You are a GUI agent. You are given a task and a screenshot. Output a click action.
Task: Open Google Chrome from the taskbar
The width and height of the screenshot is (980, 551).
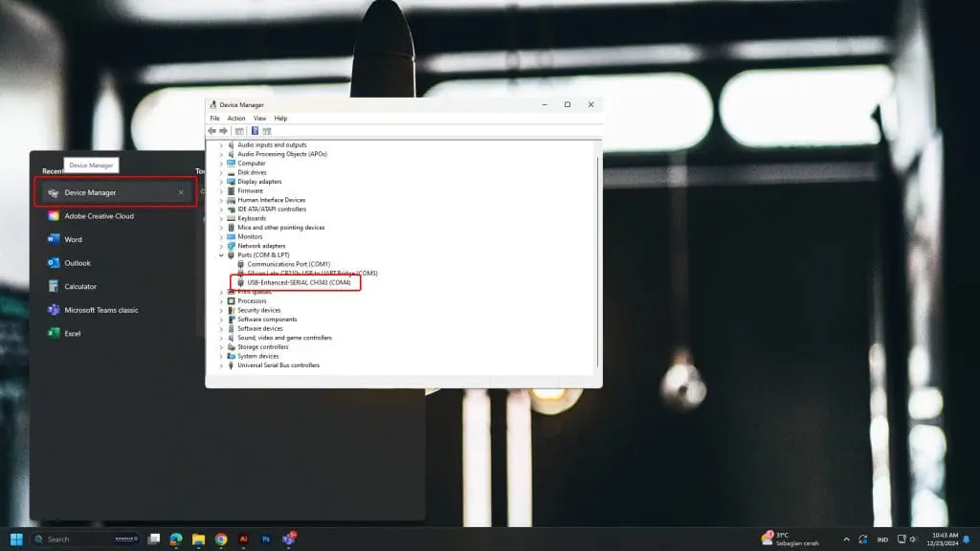pos(221,540)
